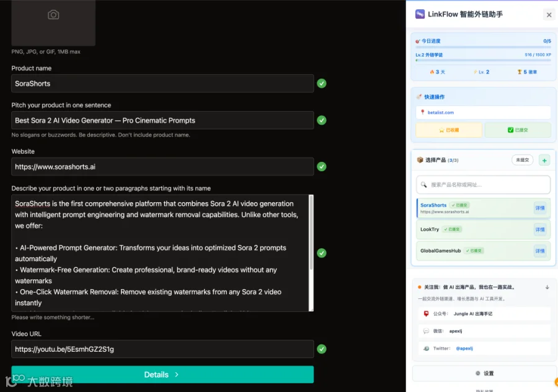The width and height of the screenshot is (558, 392).
Task: Click the green Details button
Action: click(162, 375)
